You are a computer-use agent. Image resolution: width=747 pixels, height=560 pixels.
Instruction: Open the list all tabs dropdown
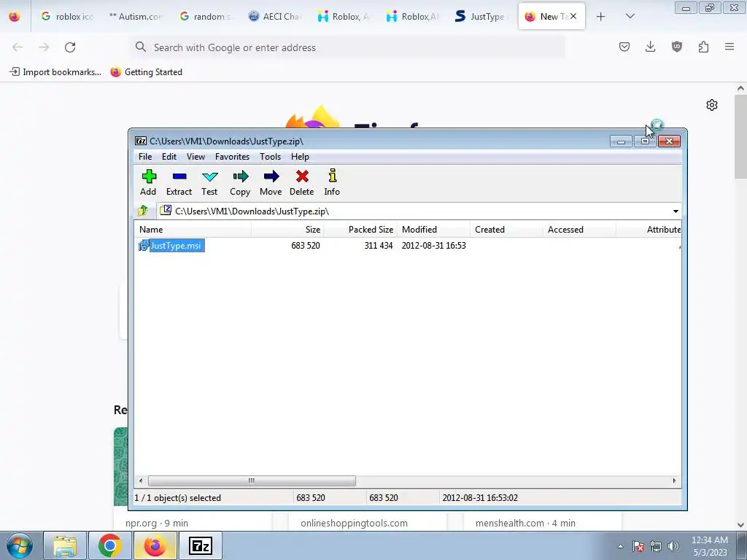(x=630, y=17)
